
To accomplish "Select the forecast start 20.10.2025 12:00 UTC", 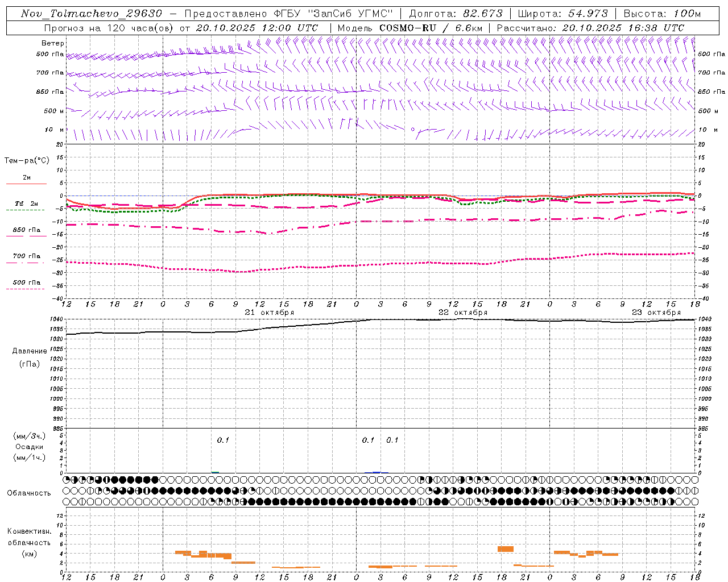I will pyautogui.click(x=257, y=28).
